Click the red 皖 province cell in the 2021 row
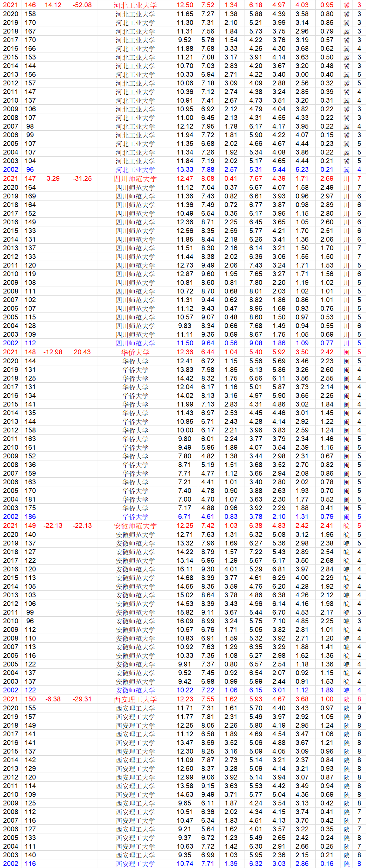366x868 pixels. point(346,526)
